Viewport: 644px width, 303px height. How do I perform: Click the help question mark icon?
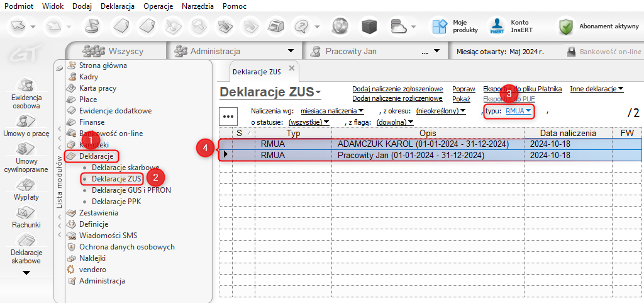click(x=303, y=26)
